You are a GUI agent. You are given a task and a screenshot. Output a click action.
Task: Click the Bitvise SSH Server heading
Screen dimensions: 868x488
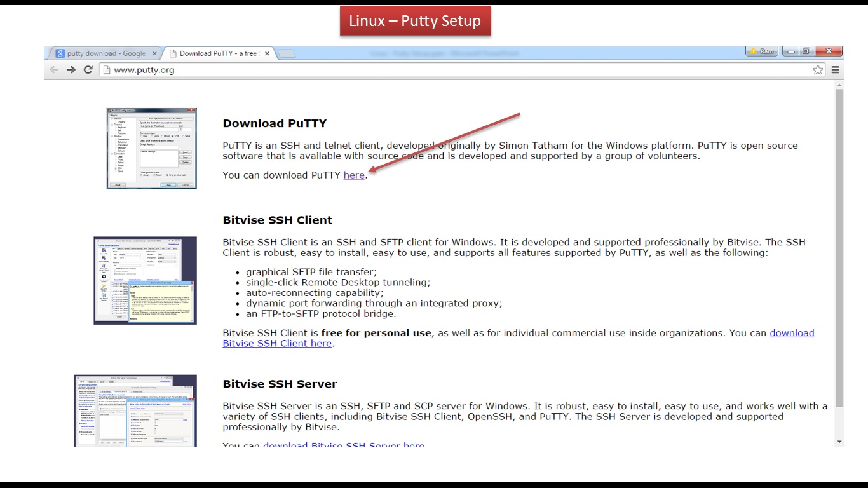[280, 384]
